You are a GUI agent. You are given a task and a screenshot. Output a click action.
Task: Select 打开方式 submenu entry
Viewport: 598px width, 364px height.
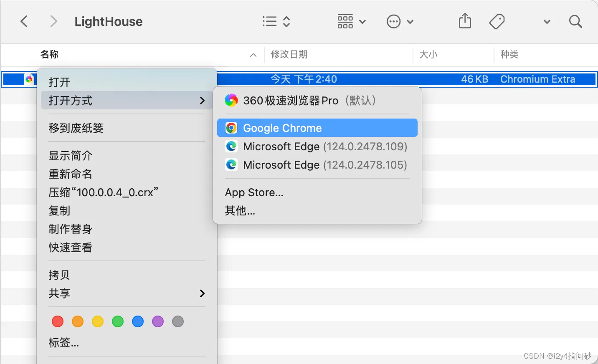(127, 100)
